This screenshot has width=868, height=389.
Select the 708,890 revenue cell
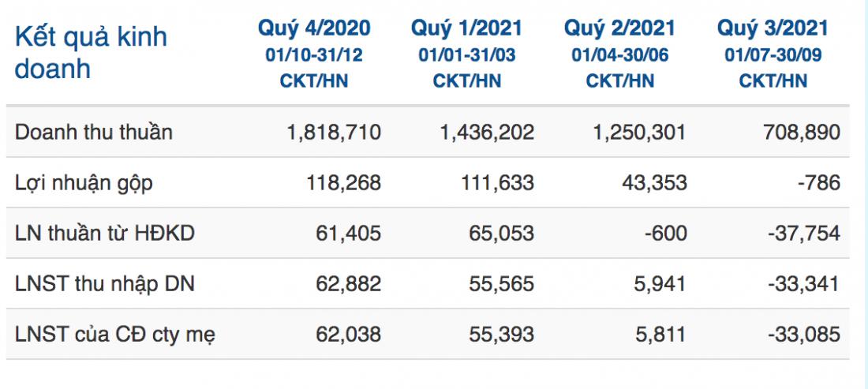[x=803, y=133]
